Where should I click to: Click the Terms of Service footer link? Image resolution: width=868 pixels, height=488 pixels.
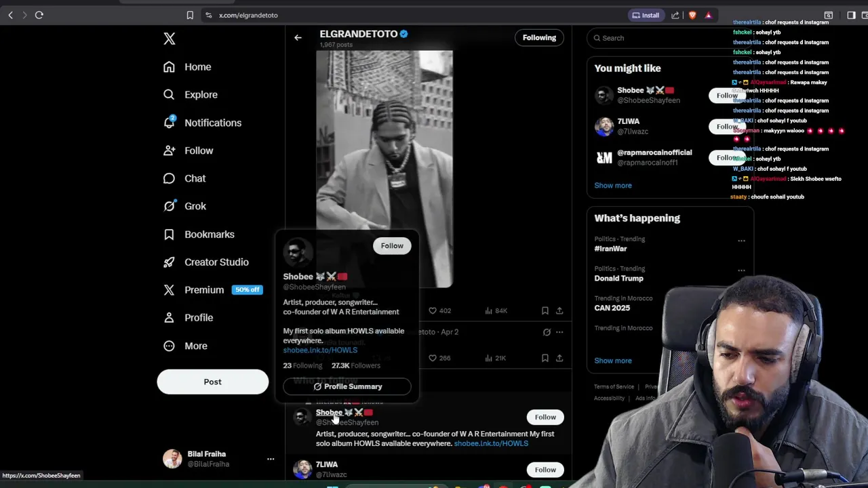click(x=614, y=386)
